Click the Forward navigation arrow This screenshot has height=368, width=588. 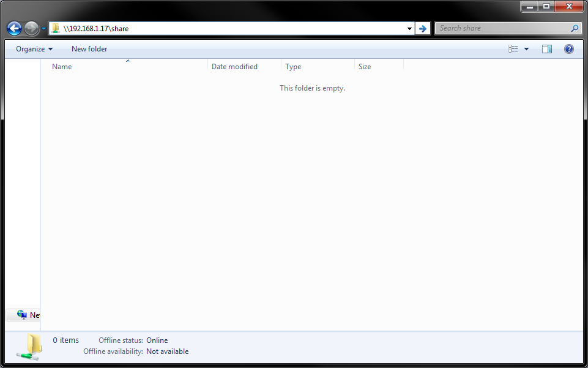coord(31,28)
